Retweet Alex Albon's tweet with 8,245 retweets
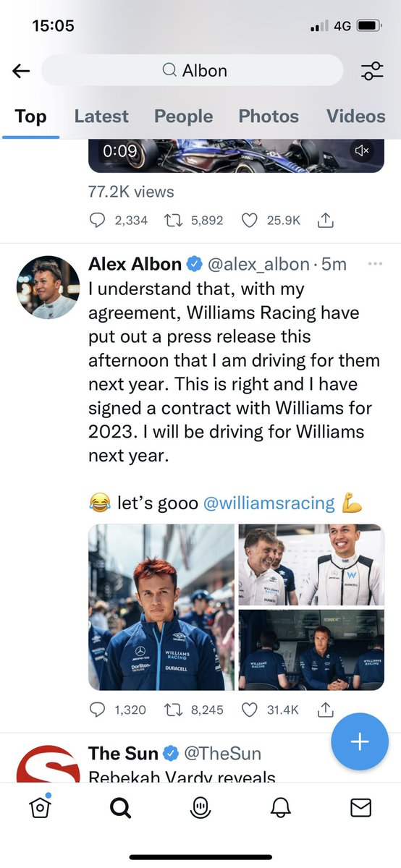 click(x=174, y=710)
